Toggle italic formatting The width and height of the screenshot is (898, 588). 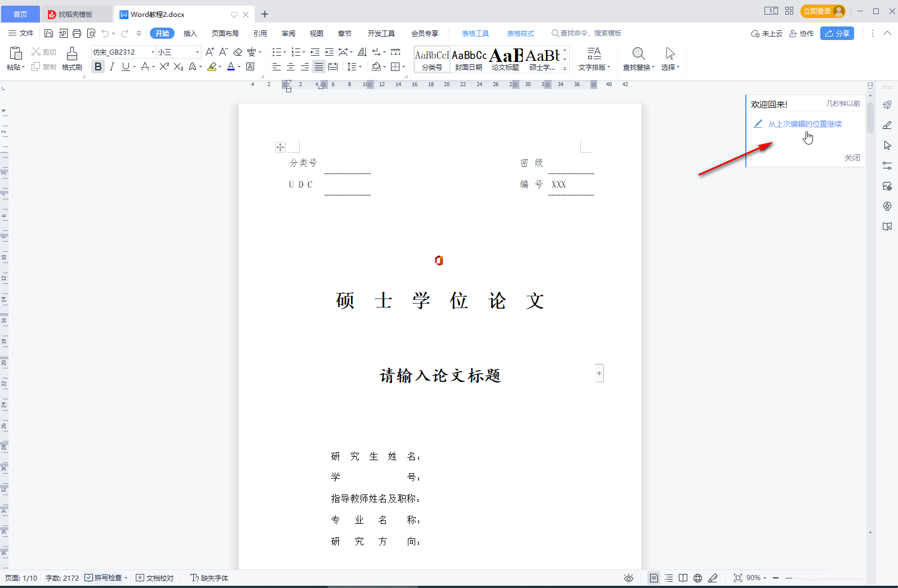click(x=112, y=66)
